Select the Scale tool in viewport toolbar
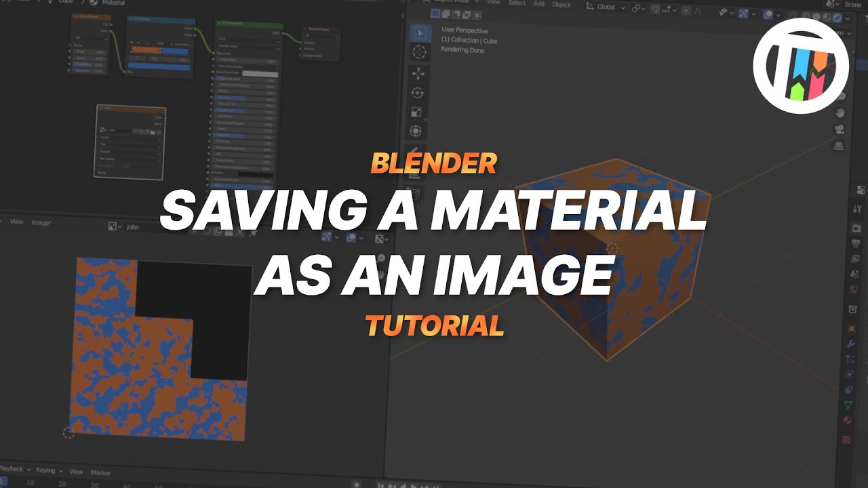 click(418, 112)
